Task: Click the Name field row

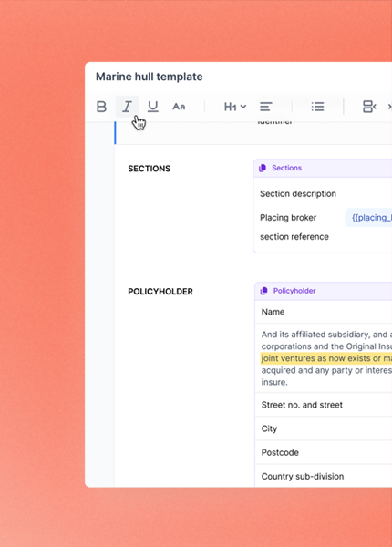Action: click(x=324, y=312)
